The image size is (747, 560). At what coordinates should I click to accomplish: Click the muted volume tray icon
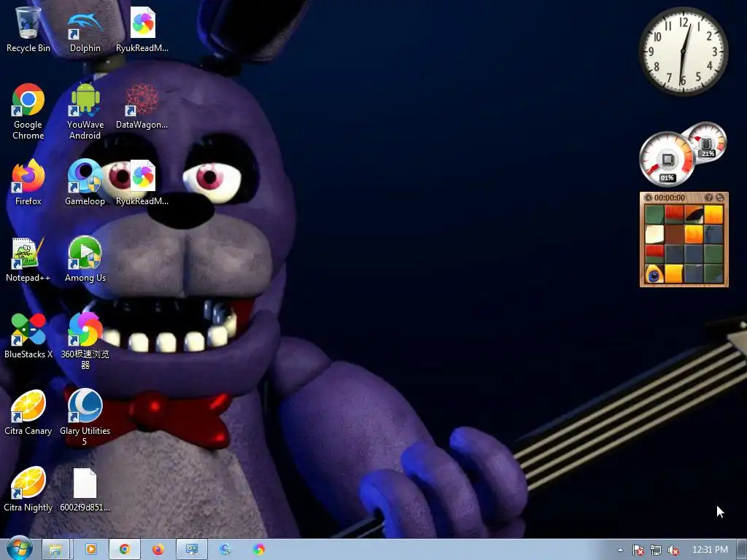coord(673,550)
